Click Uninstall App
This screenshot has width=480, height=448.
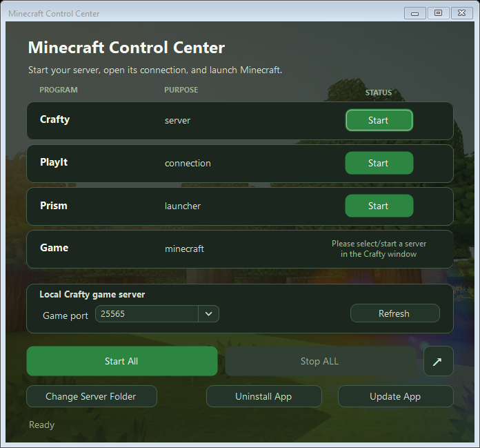pyautogui.click(x=264, y=396)
